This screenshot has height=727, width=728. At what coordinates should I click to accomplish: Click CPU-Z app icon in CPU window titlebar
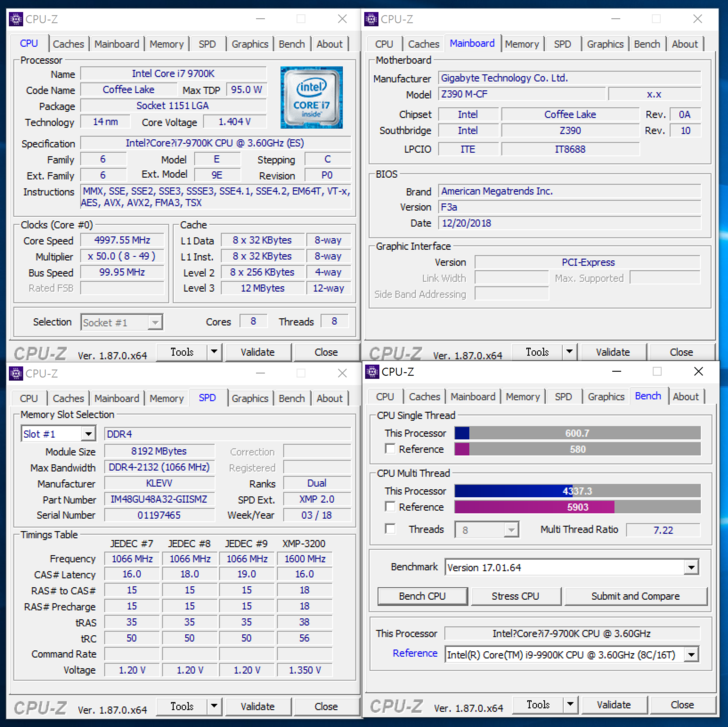coord(16,19)
